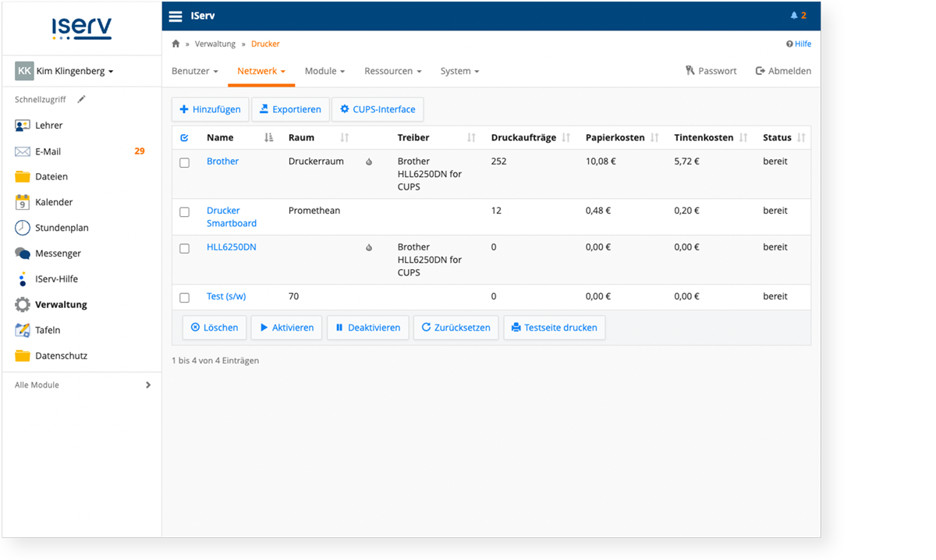The image size is (936, 560).
Task: Open the Brother printer link
Action: click(x=222, y=161)
